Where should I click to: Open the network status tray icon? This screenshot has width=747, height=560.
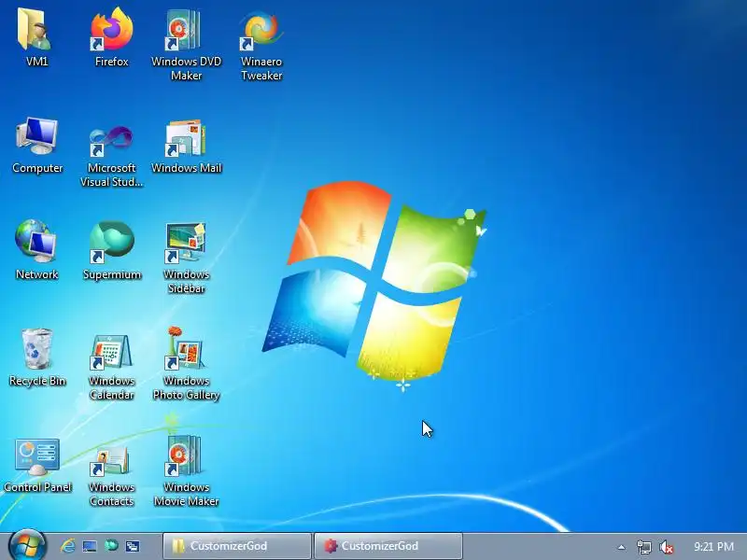[x=644, y=547]
